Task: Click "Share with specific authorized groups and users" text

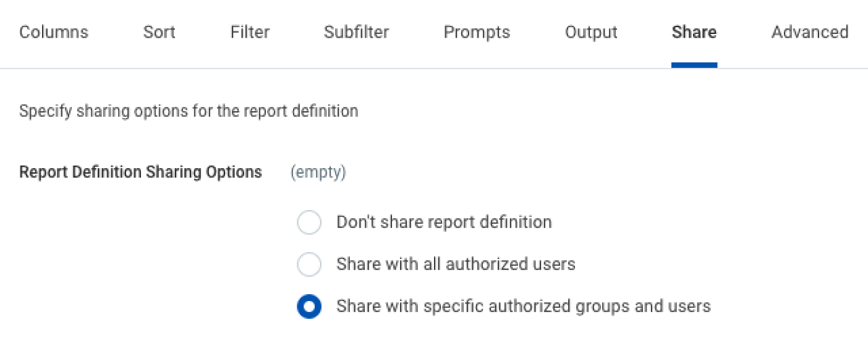Action: pos(523,306)
